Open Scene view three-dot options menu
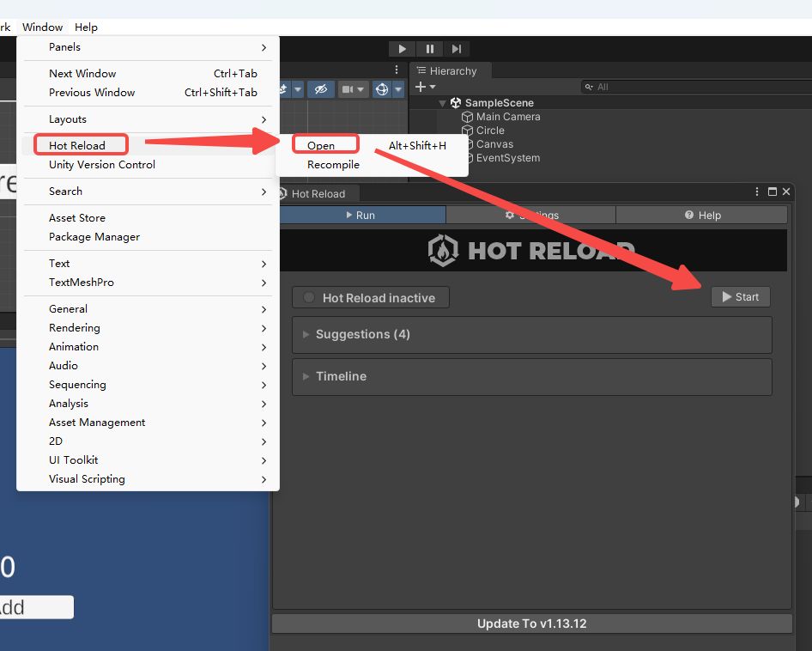Image resolution: width=812 pixels, height=651 pixels. (x=397, y=70)
